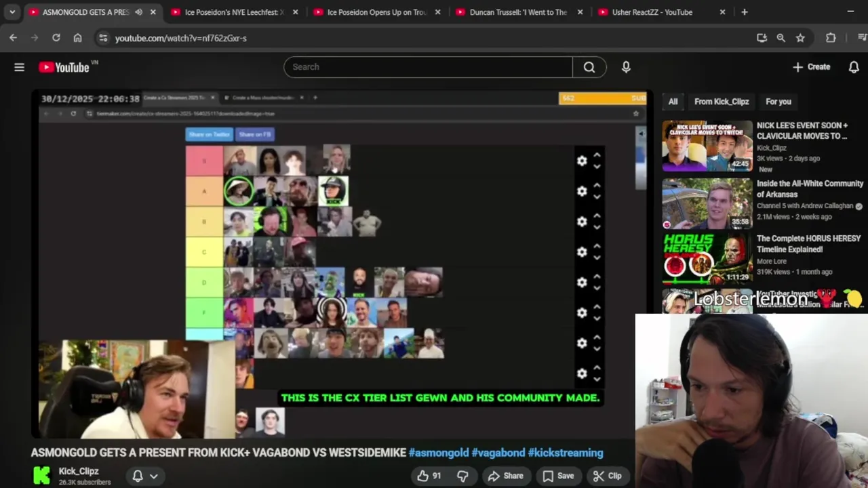Bookmark this page with the star

pyautogui.click(x=800, y=38)
